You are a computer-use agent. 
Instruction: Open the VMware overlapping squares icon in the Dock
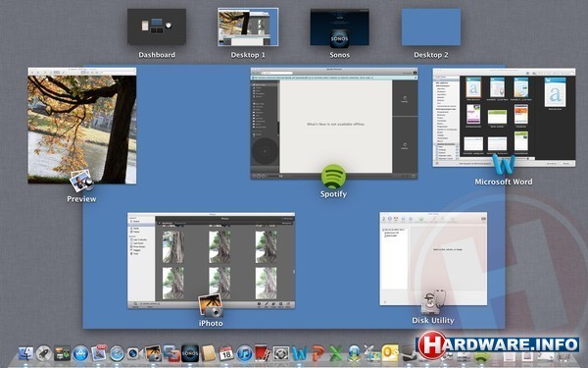pos(171,353)
